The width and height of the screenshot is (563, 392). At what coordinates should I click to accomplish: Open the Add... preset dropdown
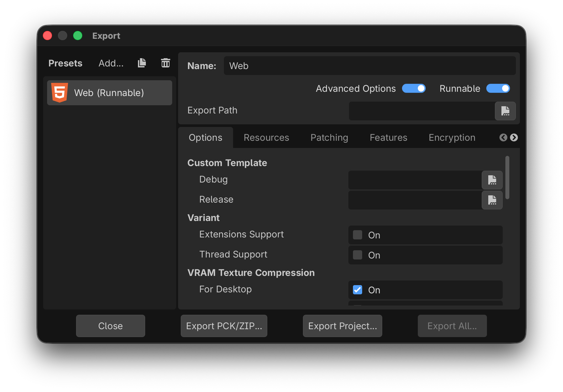111,63
